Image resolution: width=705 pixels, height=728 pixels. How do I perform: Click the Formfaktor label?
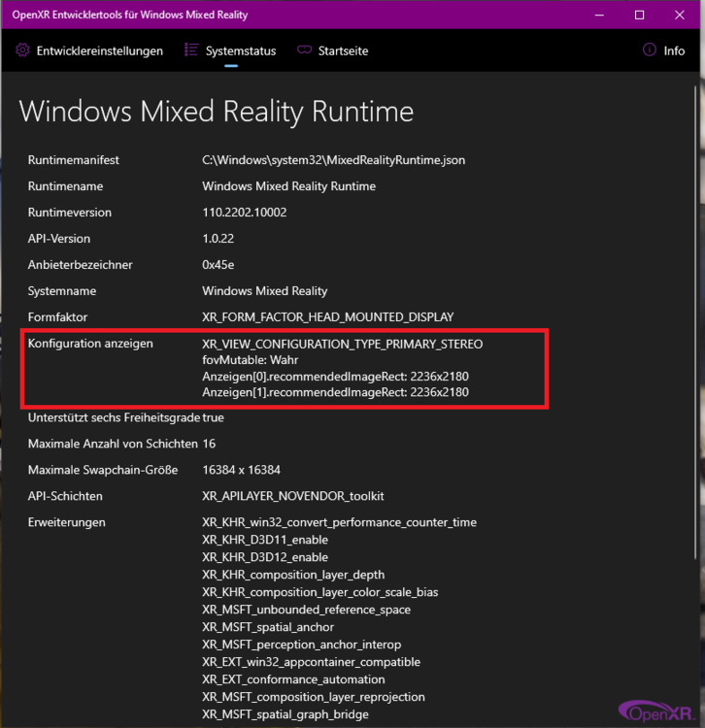tap(57, 317)
